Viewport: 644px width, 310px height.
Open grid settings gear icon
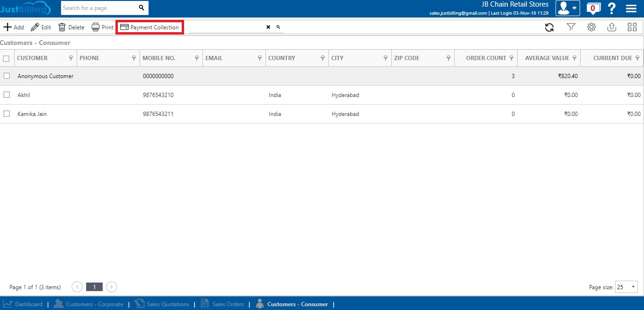591,27
